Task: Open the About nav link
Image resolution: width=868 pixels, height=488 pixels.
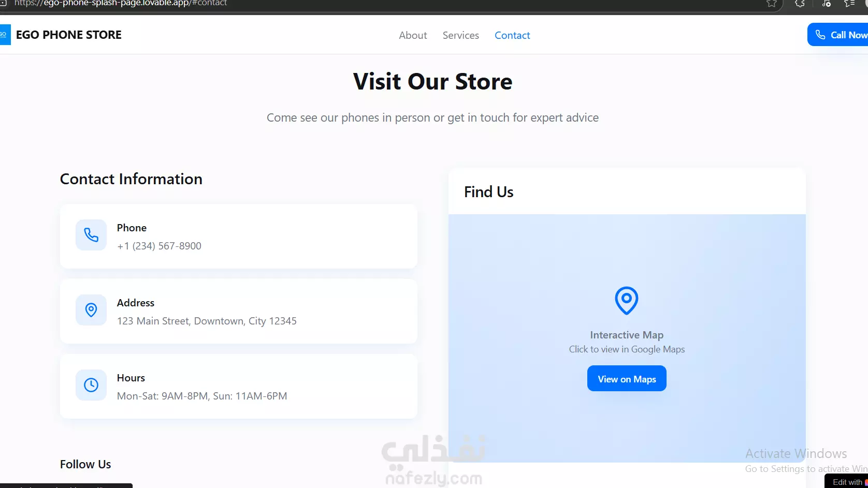Action: pos(413,35)
